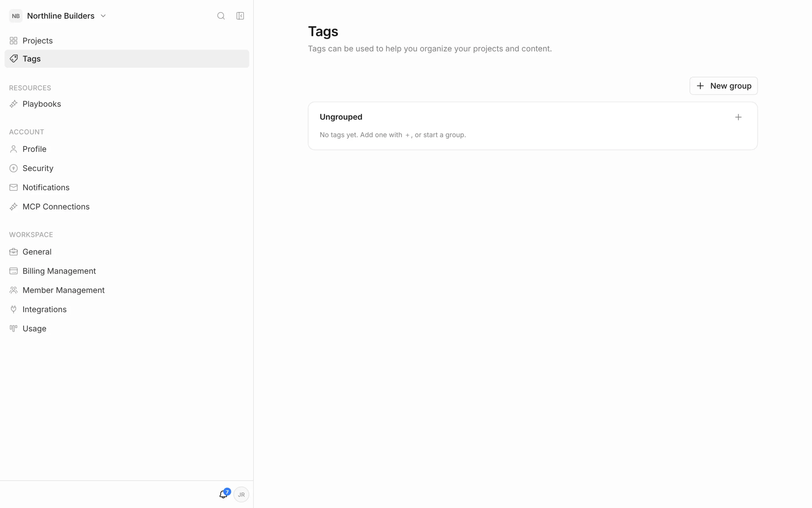Open Playbooks under Resources
Viewport: 812px width, 508px height.
point(127,104)
